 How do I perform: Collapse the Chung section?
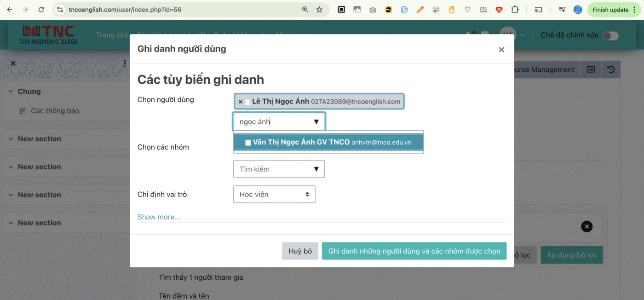[x=11, y=92]
